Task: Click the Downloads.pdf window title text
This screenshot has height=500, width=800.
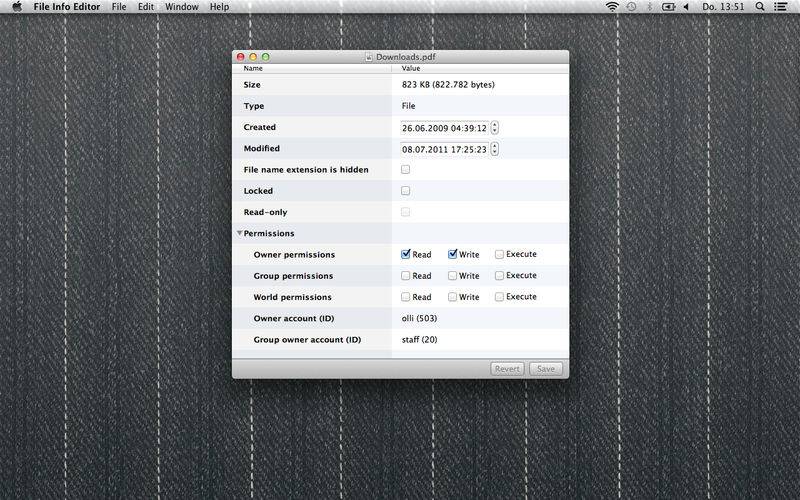Action: [406, 57]
